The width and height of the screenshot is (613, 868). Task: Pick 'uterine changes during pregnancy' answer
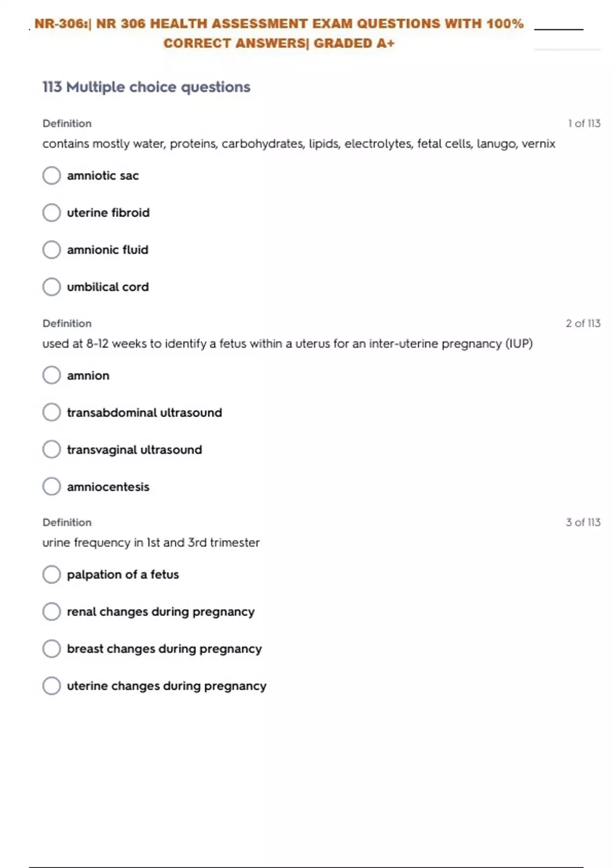pos(52,686)
